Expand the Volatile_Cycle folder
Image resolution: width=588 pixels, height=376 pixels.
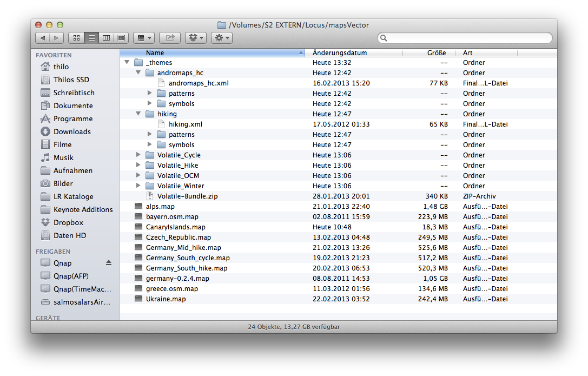[x=138, y=155]
